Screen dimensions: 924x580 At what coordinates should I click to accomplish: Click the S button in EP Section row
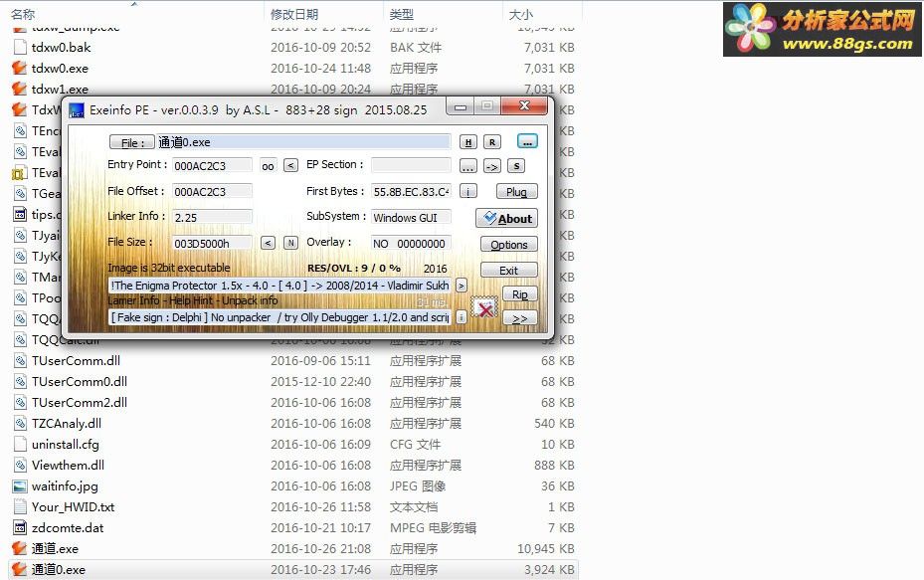coord(516,166)
